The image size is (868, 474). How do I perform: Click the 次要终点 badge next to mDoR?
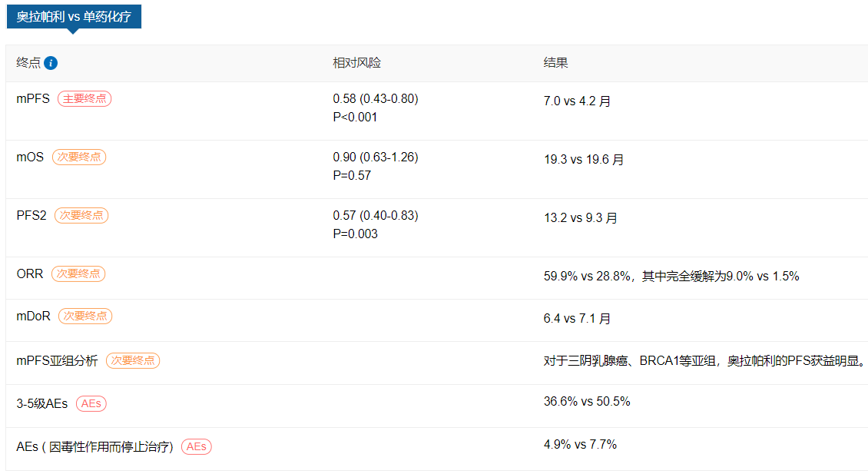click(85, 317)
